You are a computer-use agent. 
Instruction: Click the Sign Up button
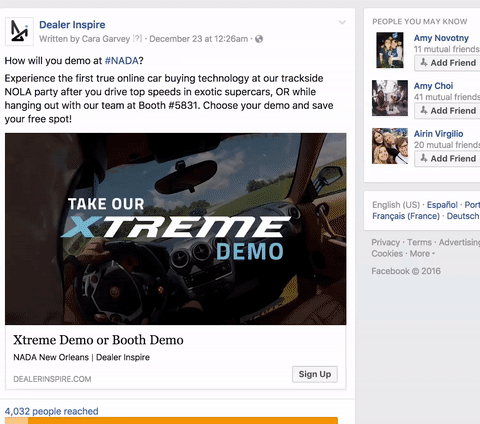tap(315, 374)
